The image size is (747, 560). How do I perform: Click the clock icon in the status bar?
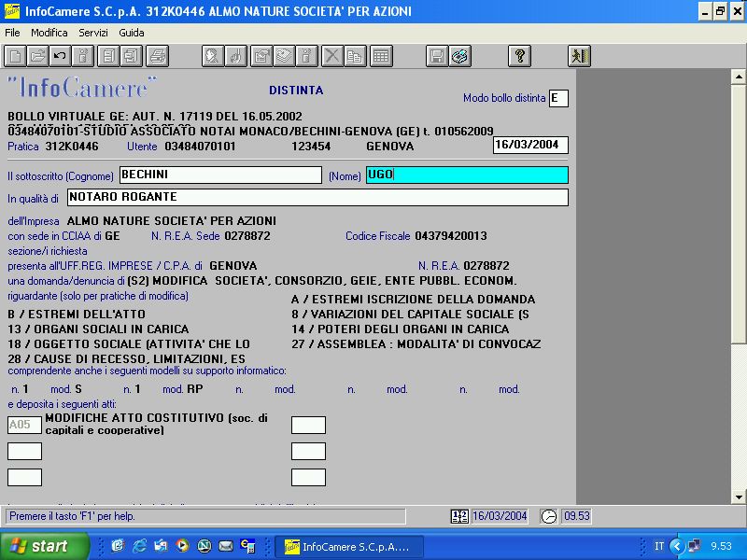pos(549,516)
